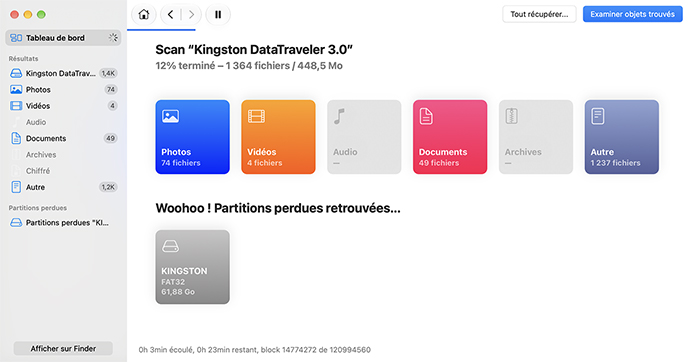Image resolution: width=688 pixels, height=362 pixels.
Task: Pause the running scan
Action: click(218, 14)
